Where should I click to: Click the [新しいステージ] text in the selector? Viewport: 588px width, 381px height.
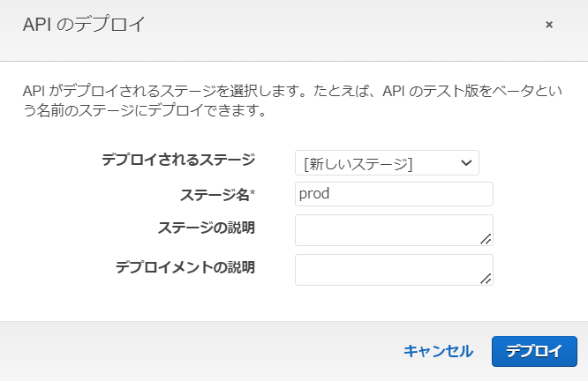[358, 163]
